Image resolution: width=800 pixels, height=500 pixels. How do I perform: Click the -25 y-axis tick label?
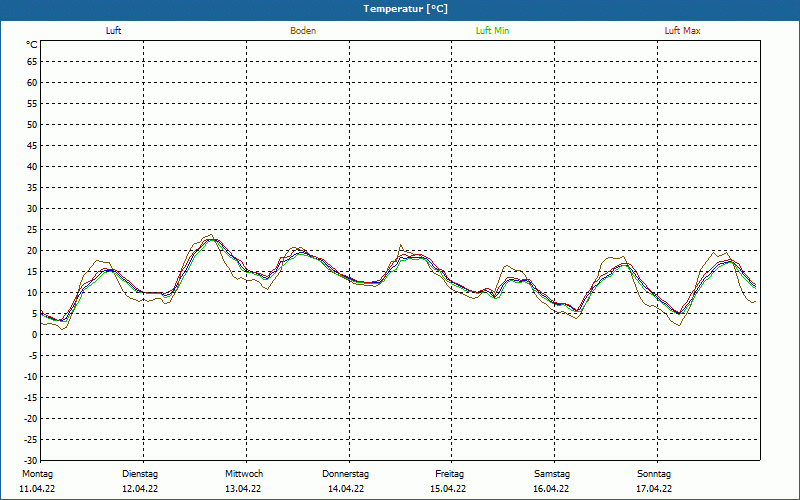coord(31,440)
